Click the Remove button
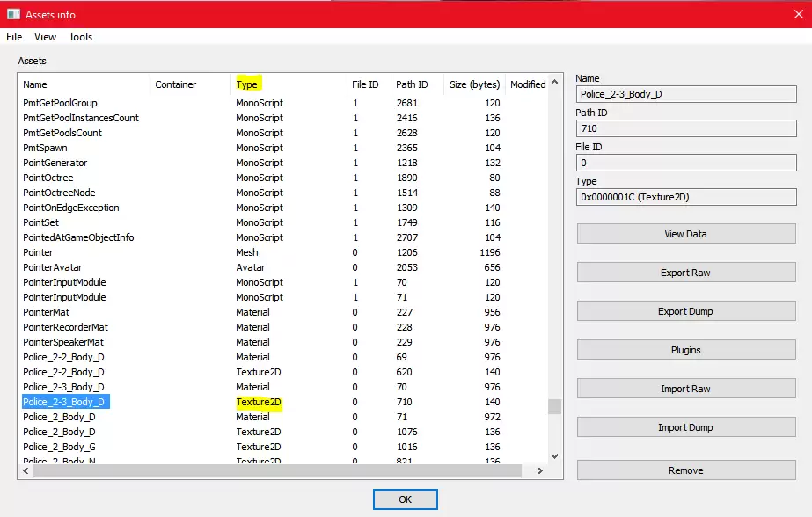 pyautogui.click(x=686, y=470)
